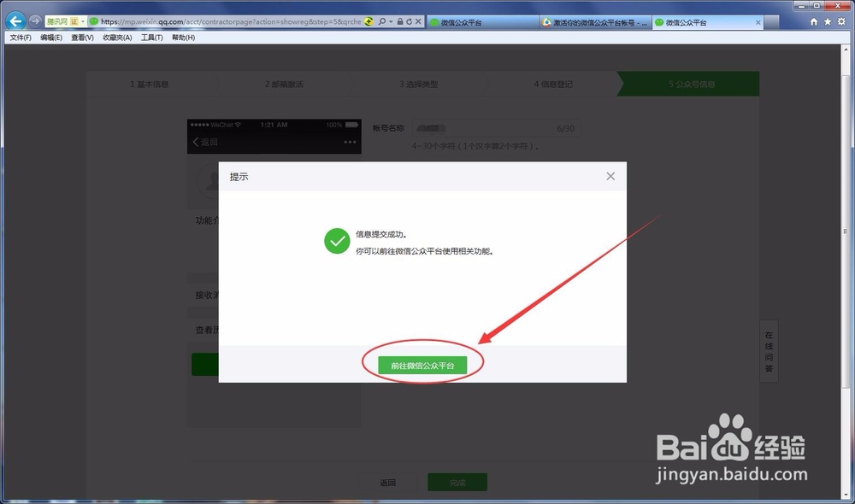Open the 查看(V) menu
This screenshot has height=504, width=855.
82,38
